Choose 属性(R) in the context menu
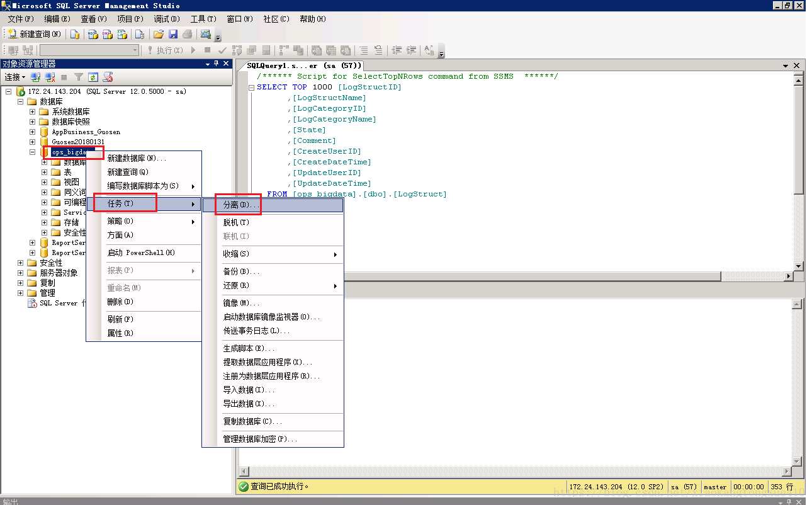 click(144, 333)
